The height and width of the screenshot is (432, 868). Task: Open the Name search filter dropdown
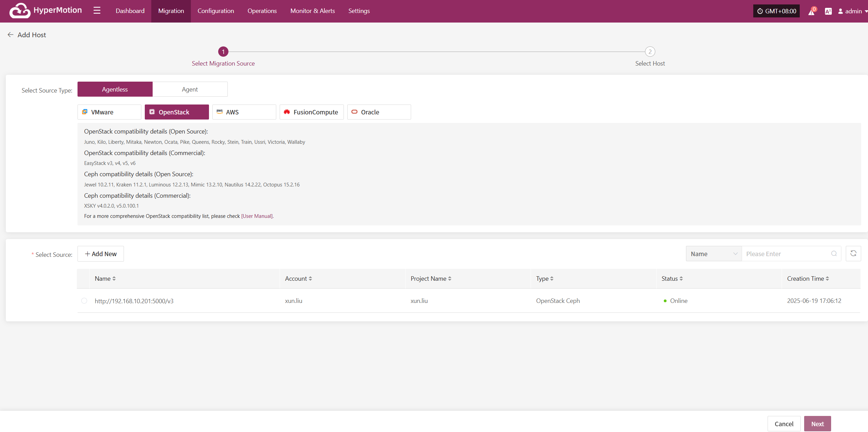pos(714,254)
